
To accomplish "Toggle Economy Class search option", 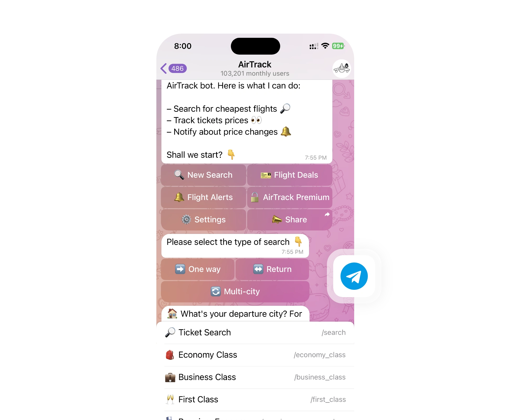I will [x=255, y=355].
